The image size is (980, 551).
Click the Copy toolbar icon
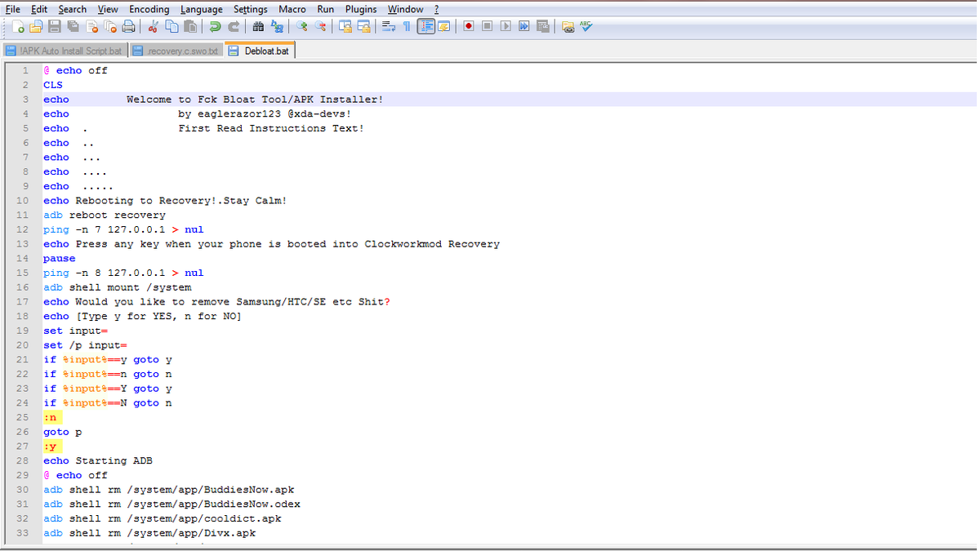171,26
